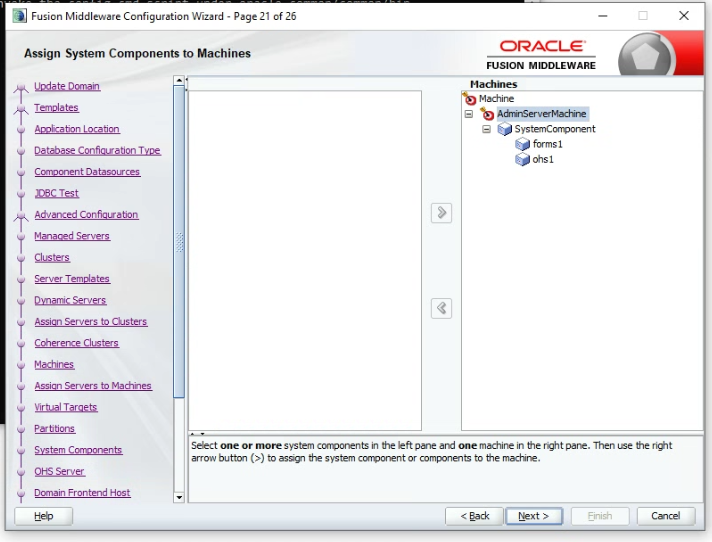
Task: Collapse the AdminServerMachine tree node
Action: [469, 114]
